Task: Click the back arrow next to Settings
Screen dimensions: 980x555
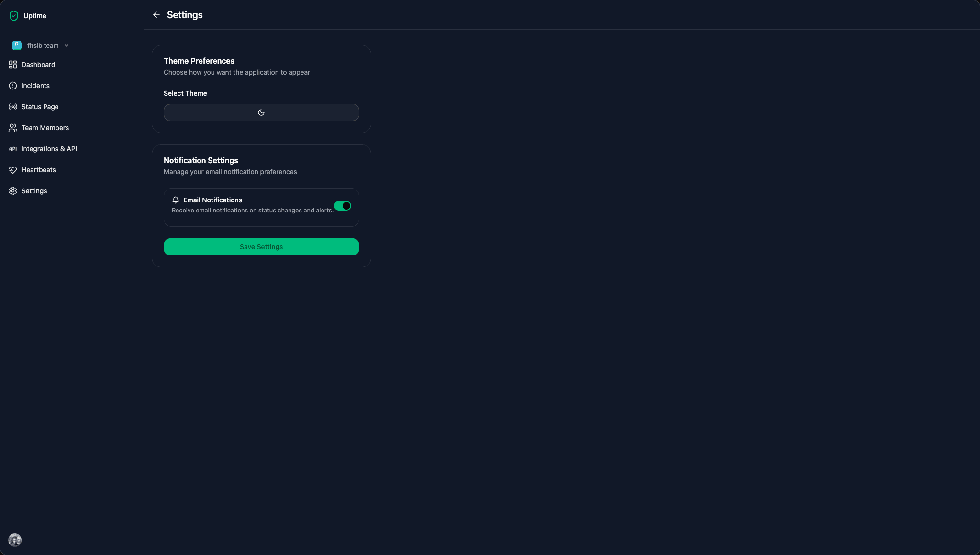Action: 156,15
